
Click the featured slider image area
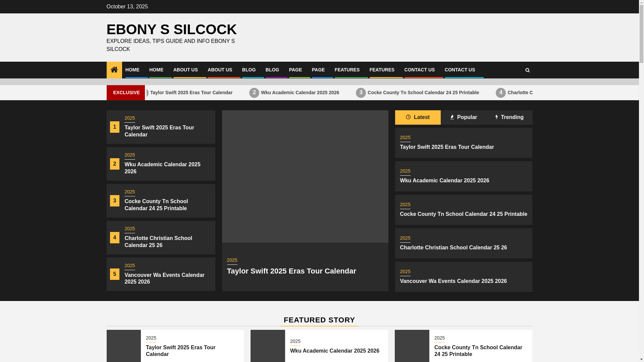pyautogui.click(x=305, y=176)
